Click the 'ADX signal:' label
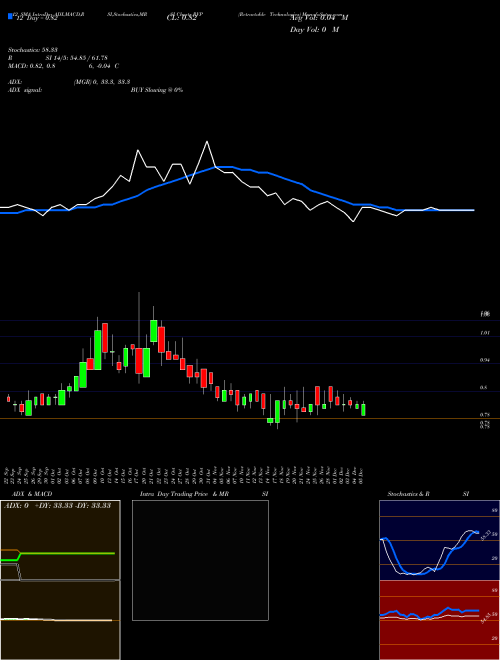Viewport: 500px width, 660px height. pos(25,90)
